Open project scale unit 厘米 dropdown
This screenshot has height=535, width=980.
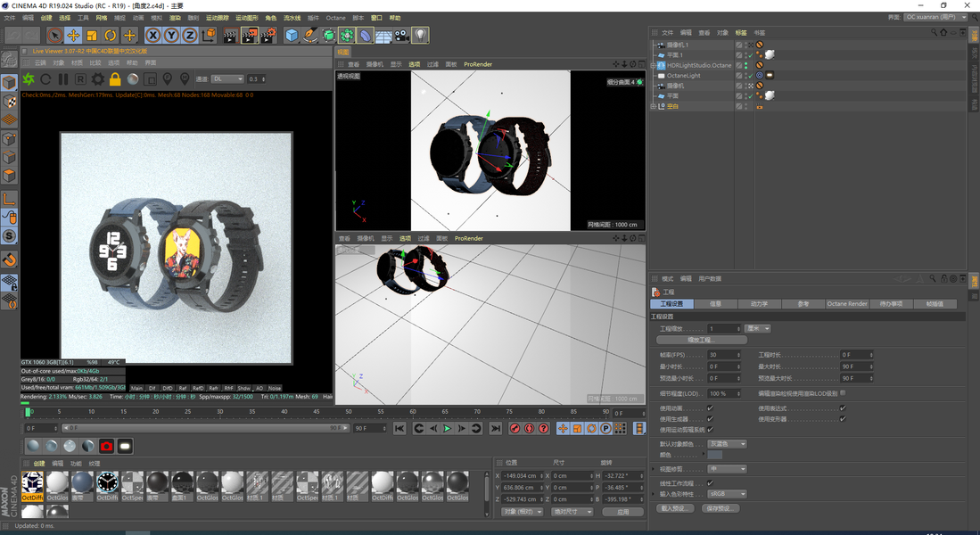757,329
